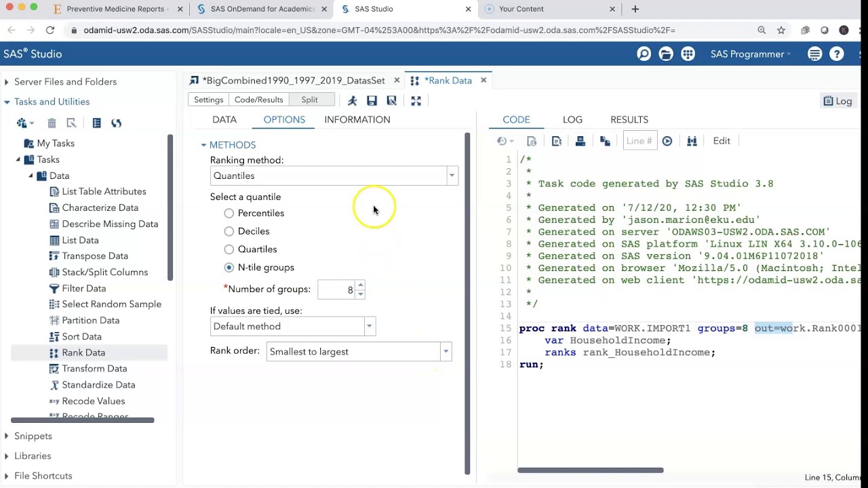Run the task with the running-man icon
This screenshot has width=868, height=488.
[x=352, y=100]
